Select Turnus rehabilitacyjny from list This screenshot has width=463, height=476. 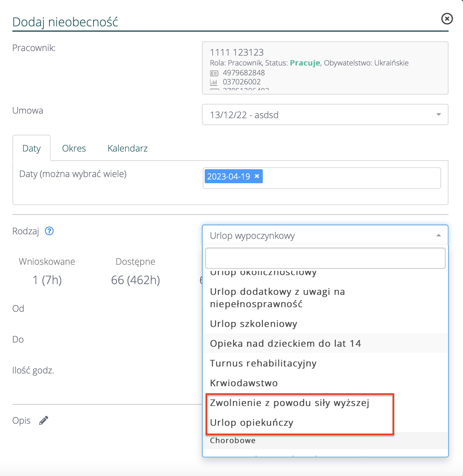(x=263, y=363)
